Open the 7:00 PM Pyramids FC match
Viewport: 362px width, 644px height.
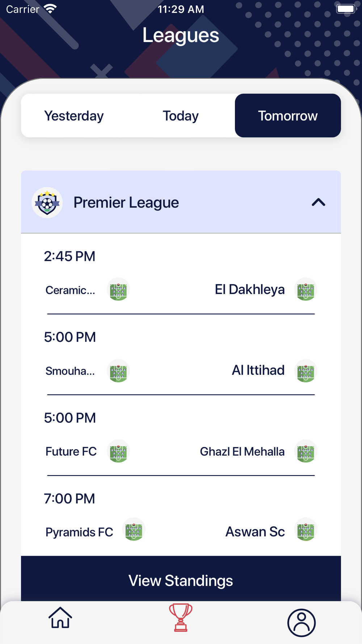click(181, 518)
